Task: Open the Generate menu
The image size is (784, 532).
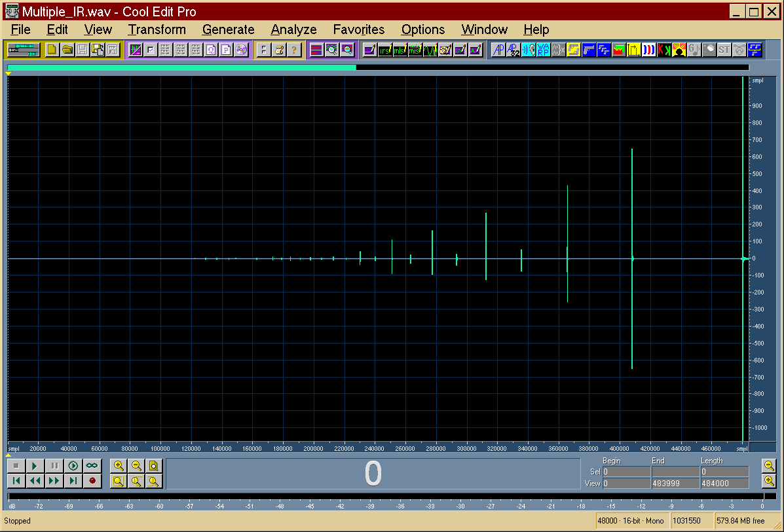Action: click(x=228, y=29)
